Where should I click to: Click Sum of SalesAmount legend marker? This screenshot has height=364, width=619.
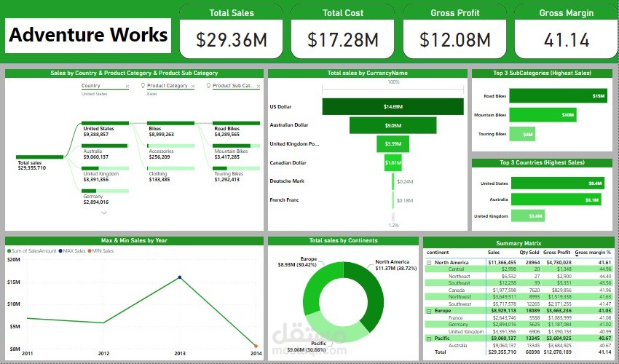coord(9,251)
